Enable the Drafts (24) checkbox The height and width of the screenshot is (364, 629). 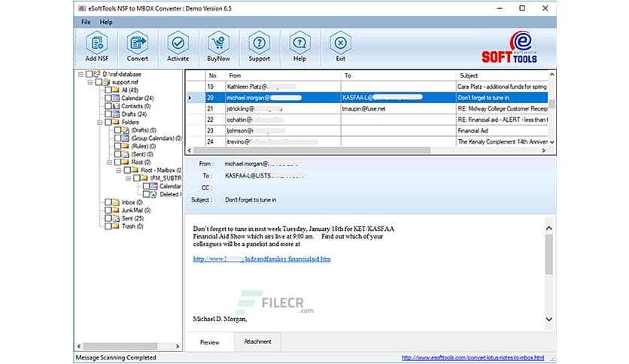pos(108,114)
